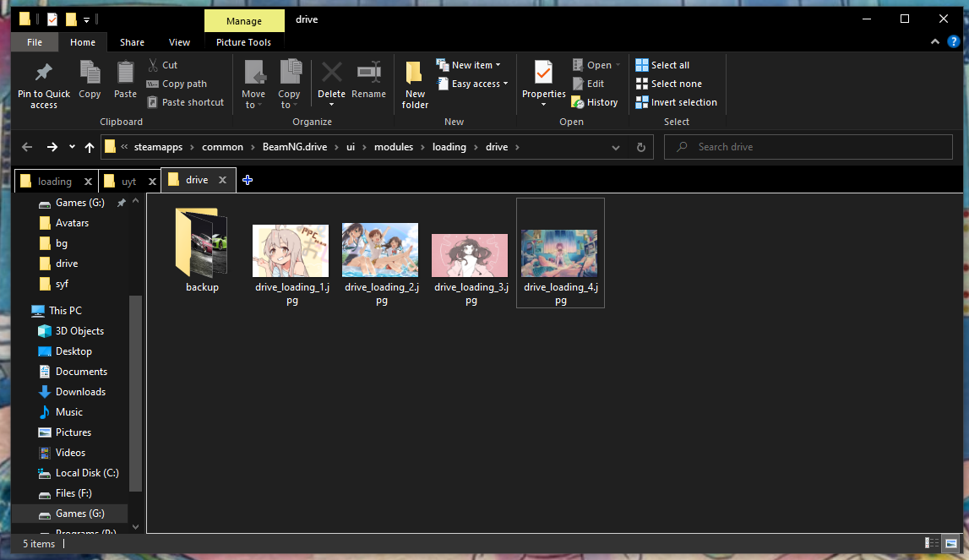Open the Easy access dropdown
This screenshot has width=969, height=560.
[473, 84]
